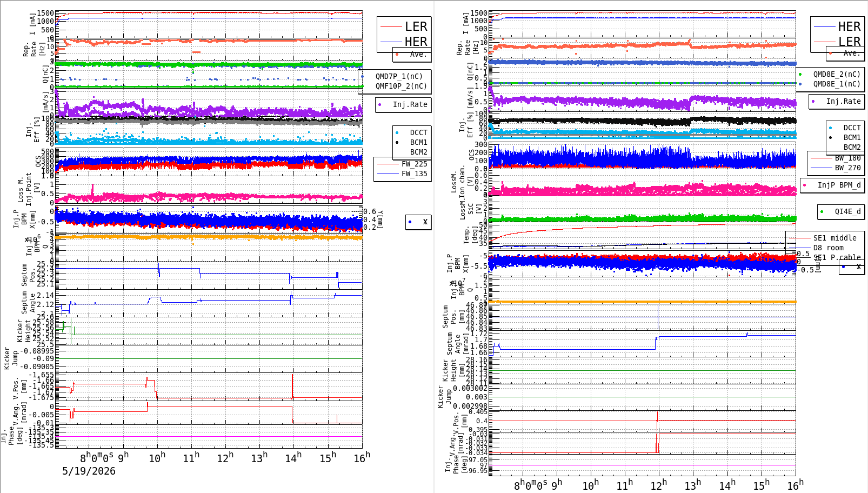Image resolution: width=868 pixels, height=493 pixels.
Task: Select the QMF10P_2(nC) legend label
Action: [x=401, y=86]
